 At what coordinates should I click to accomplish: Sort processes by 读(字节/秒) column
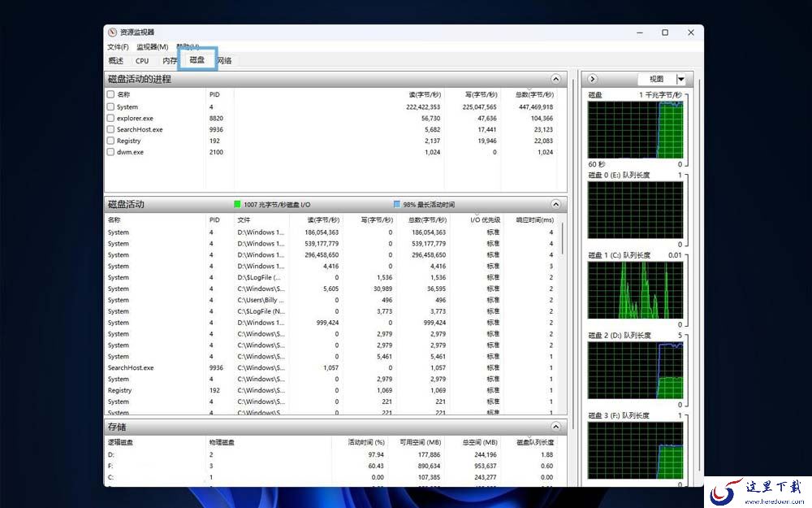[x=425, y=94]
